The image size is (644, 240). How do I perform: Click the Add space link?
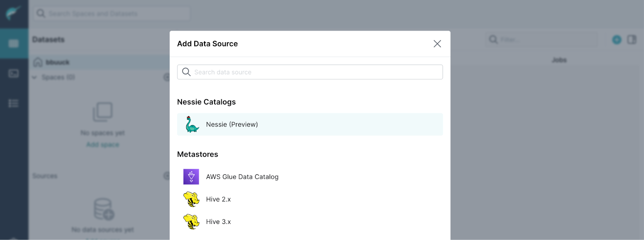[x=103, y=145]
